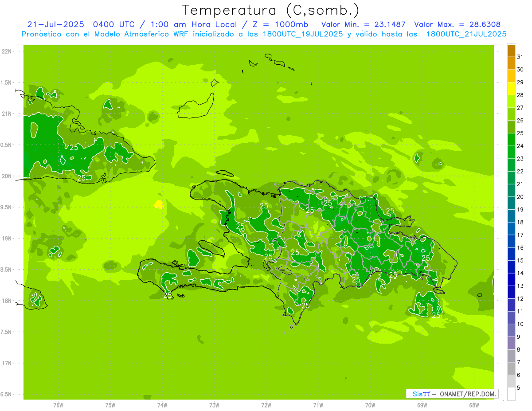Click the colorbar label '28'
Viewport: 532px width, 411px height.
pyautogui.click(x=520, y=95)
